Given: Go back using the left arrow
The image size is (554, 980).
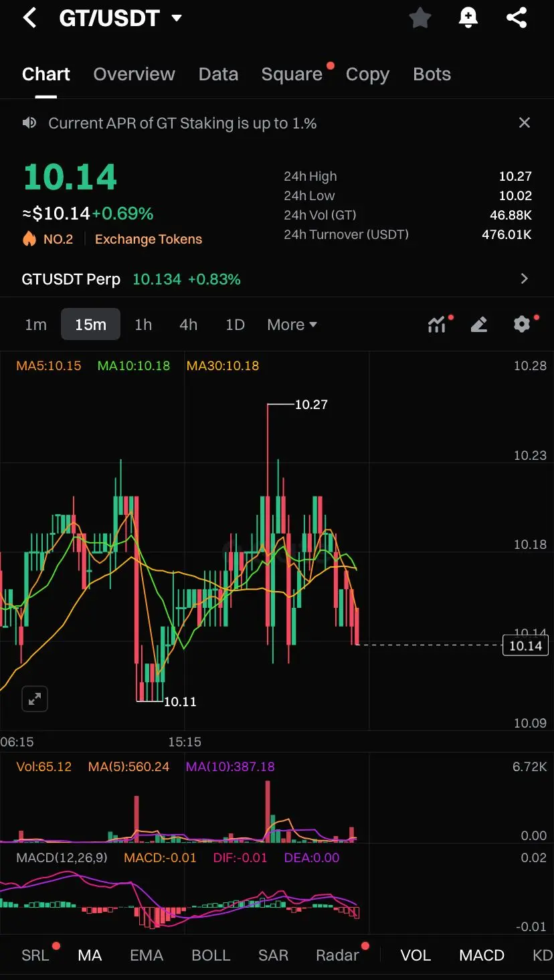Looking at the screenshot, I should (29, 18).
